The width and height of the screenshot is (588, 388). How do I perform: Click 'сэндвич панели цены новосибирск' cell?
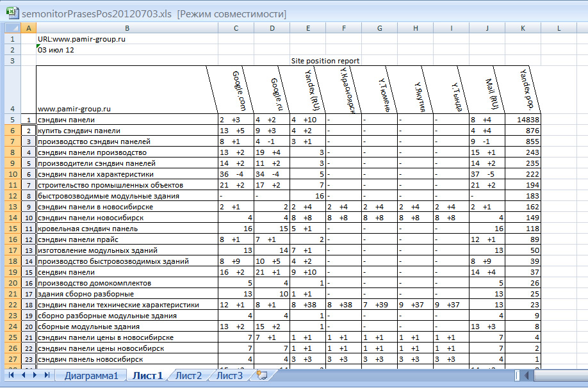(x=127, y=348)
